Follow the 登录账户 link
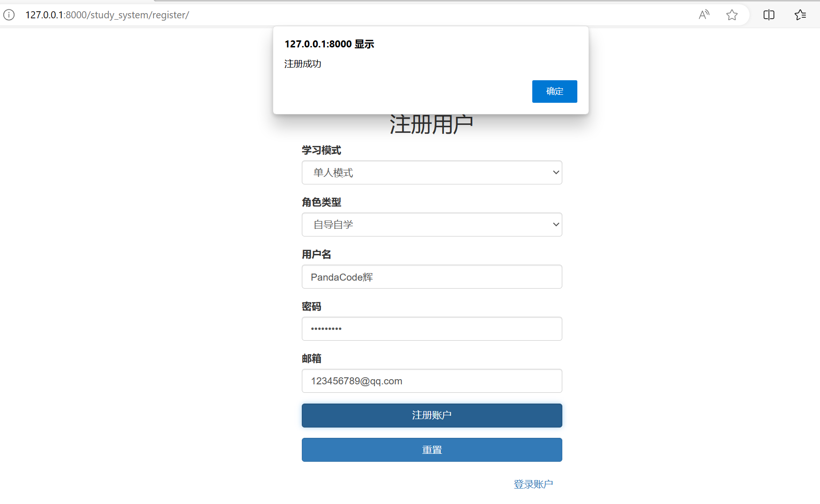Image resolution: width=820 pixels, height=504 pixels. [533, 484]
